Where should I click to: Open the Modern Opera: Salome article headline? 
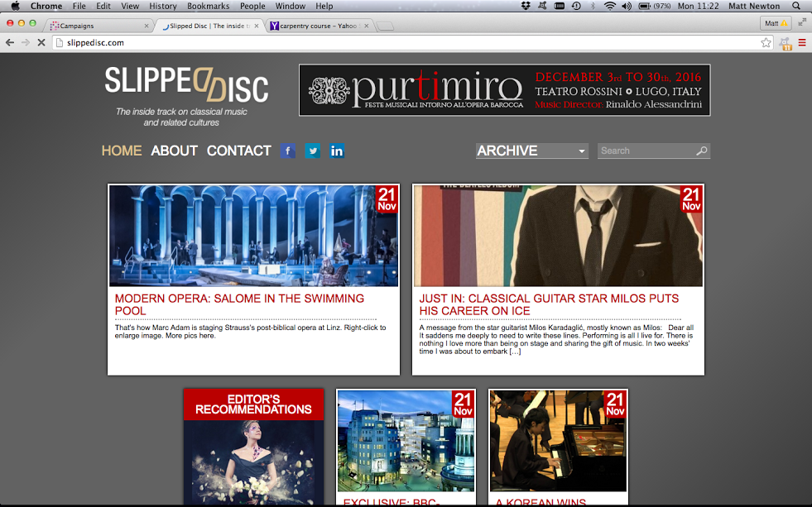point(239,304)
